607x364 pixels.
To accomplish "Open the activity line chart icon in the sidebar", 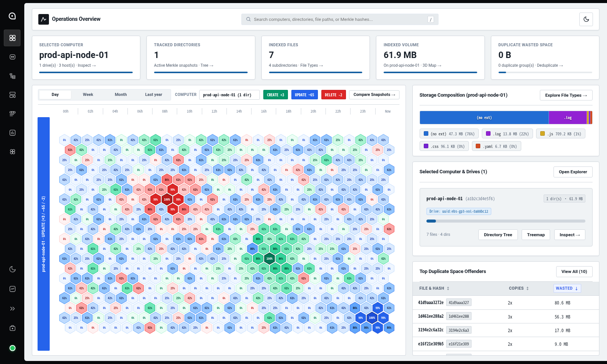I will [x=12, y=289].
